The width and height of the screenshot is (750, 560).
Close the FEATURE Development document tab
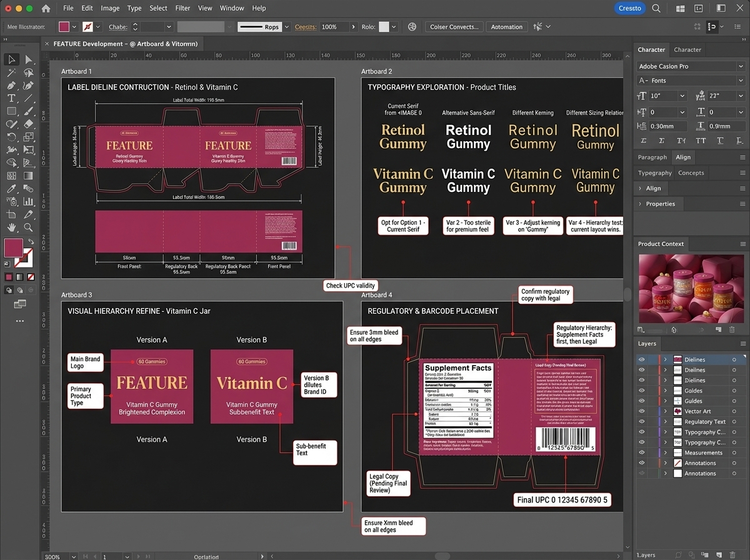pyautogui.click(x=46, y=44)
